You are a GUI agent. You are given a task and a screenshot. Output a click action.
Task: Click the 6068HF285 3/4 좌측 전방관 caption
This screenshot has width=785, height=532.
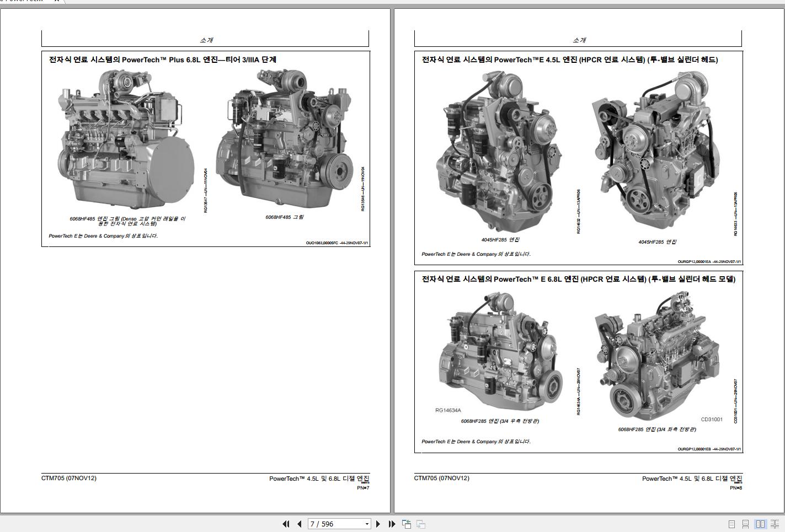click(x=657, y=429)
